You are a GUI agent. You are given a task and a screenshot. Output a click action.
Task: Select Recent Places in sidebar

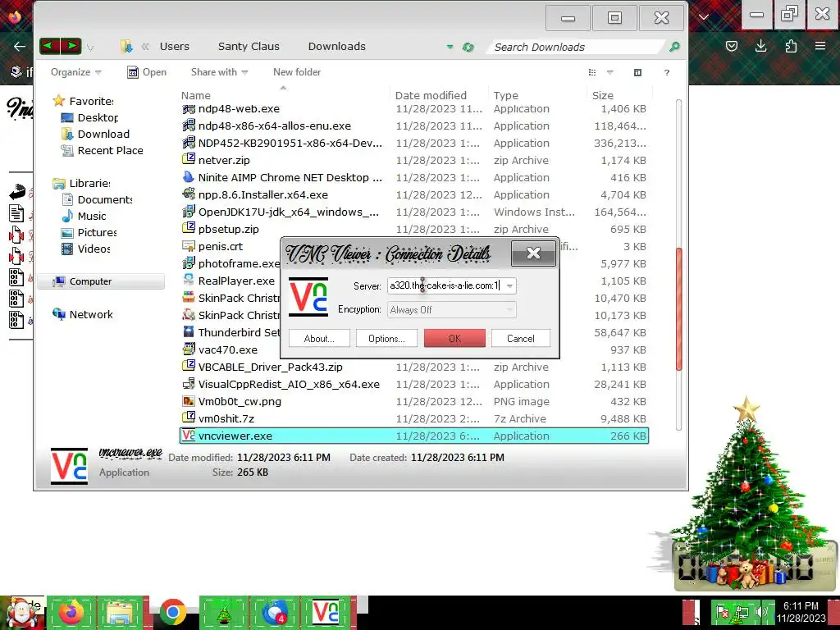[102, 151]
